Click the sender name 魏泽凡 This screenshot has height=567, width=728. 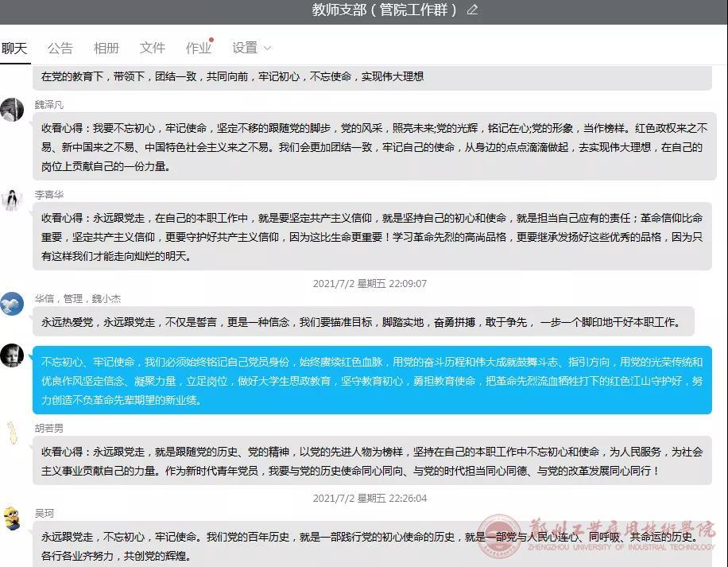[x=49, y=105]
